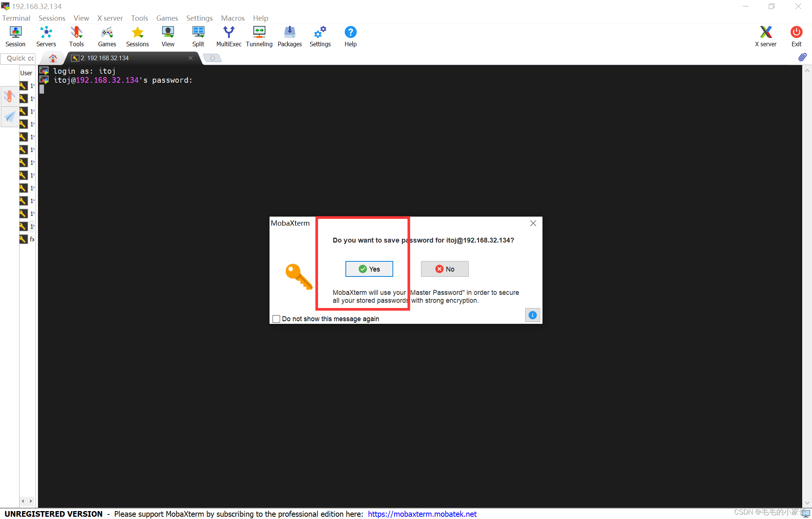This screenshot has width=812, height=519.
Task: Click terminal scrollbar up arrow
Action: [807, 70]
